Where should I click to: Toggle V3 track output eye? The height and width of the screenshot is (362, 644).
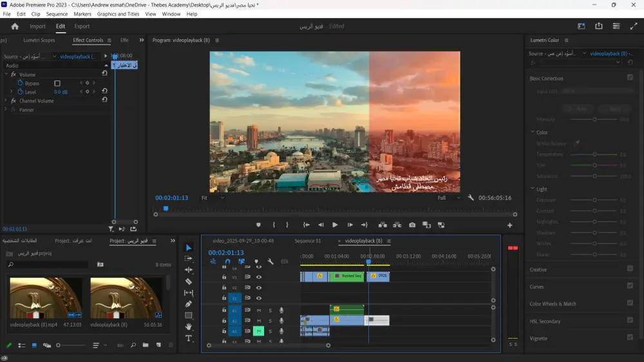[x=259, y=277]
